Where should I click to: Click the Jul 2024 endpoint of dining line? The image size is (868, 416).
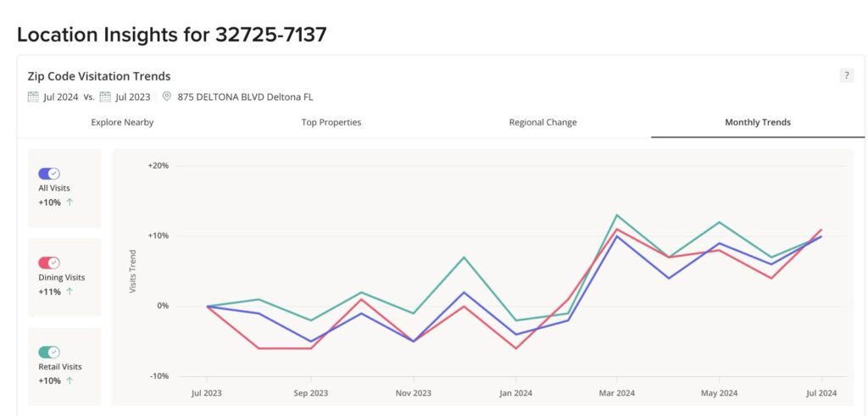point(821,229)
